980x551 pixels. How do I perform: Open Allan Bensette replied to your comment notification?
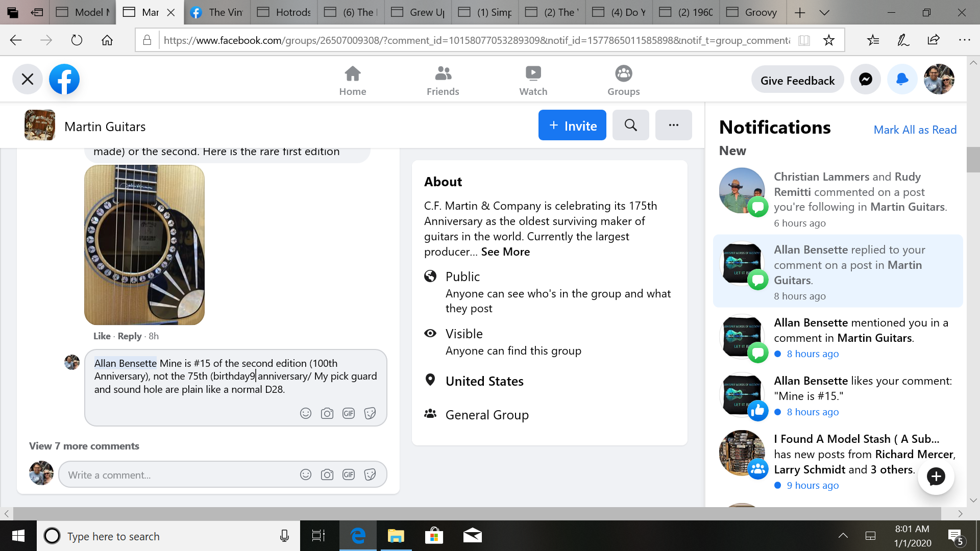pos(838,271)
